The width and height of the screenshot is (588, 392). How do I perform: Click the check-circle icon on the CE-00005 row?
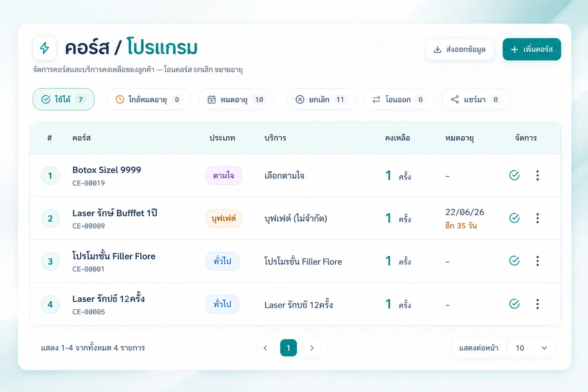click(x=514, y=304)
